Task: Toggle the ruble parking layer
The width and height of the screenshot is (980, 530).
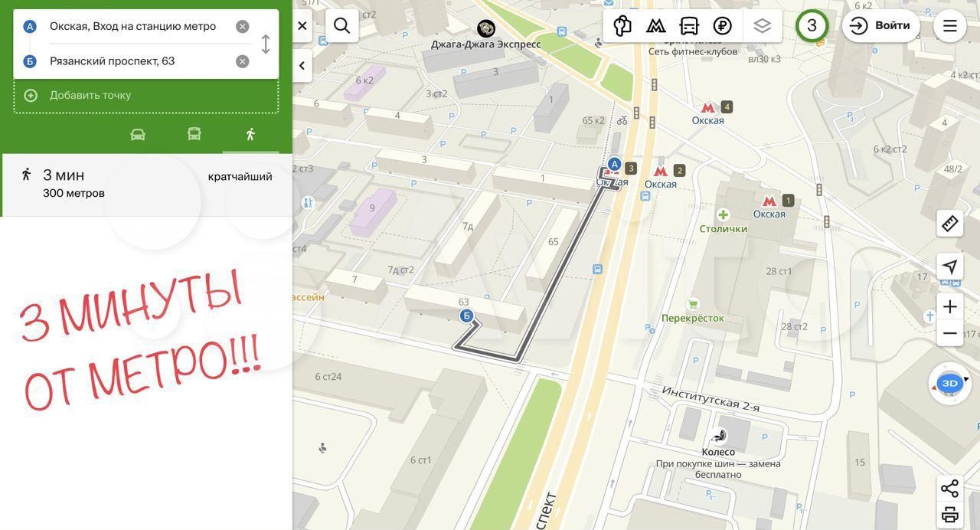Action: [x=722, y=26]
